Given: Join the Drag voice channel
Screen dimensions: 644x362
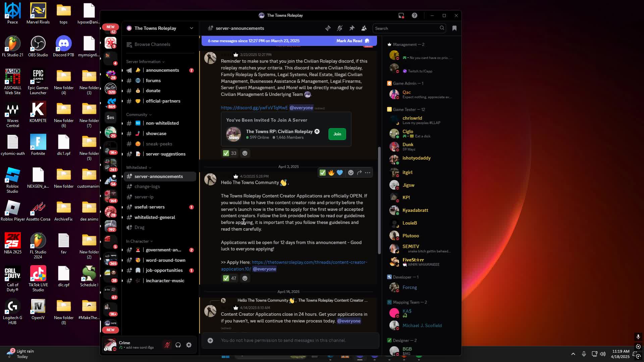Looking at the screenshot, I should tap(160, 228).
